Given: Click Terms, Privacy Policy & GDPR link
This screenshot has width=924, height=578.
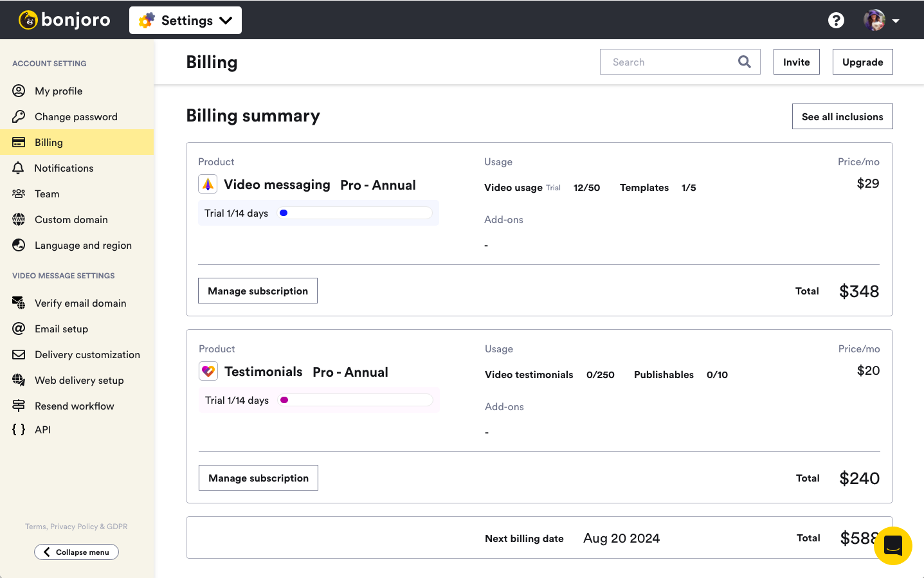Looking at the screenshot, I should [x=76, y=527].
